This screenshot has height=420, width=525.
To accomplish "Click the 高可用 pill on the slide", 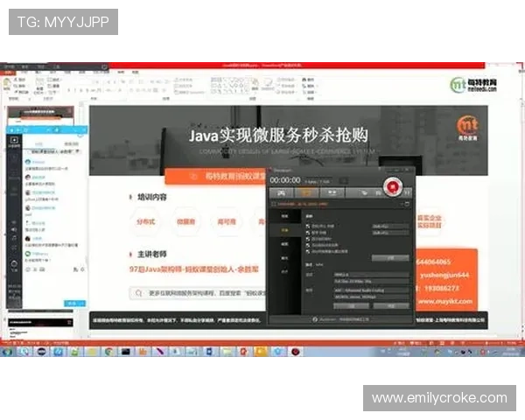I will tap(227, 221).
